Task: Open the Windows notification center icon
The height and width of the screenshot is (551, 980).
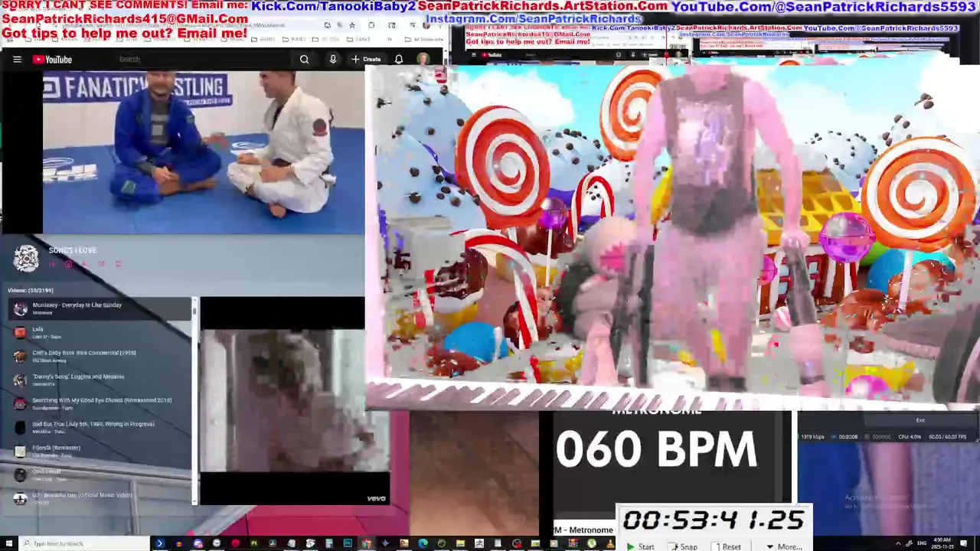Action: pyautogui.click(x=962, y=543)
